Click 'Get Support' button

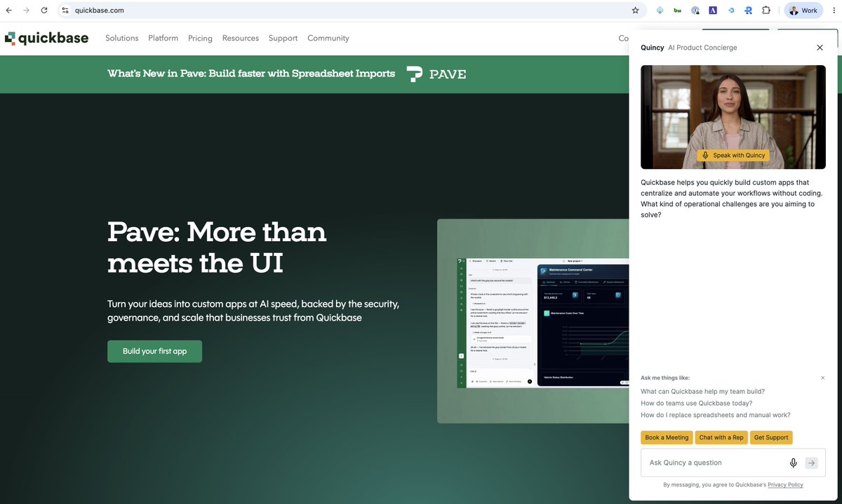pos(771,437)
